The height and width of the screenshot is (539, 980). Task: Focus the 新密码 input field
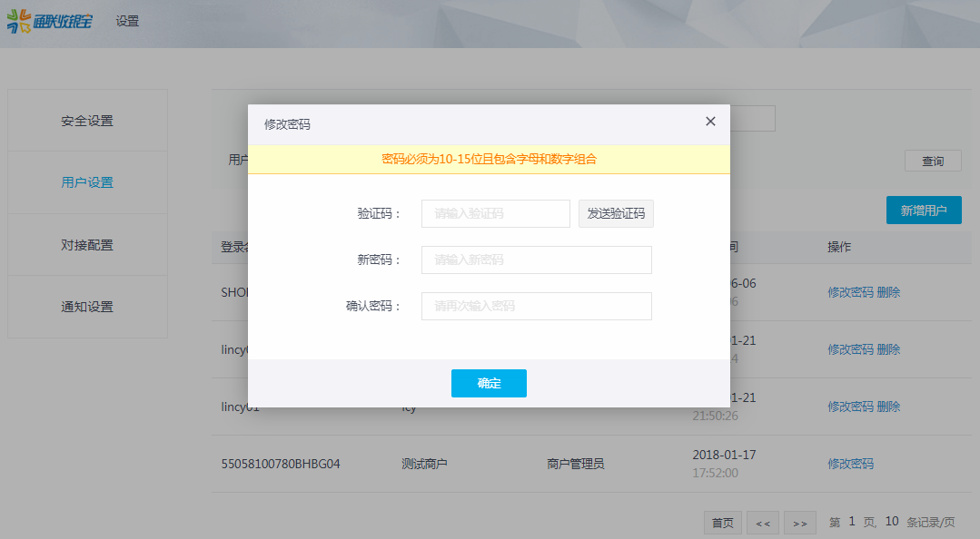click(536, 260)
